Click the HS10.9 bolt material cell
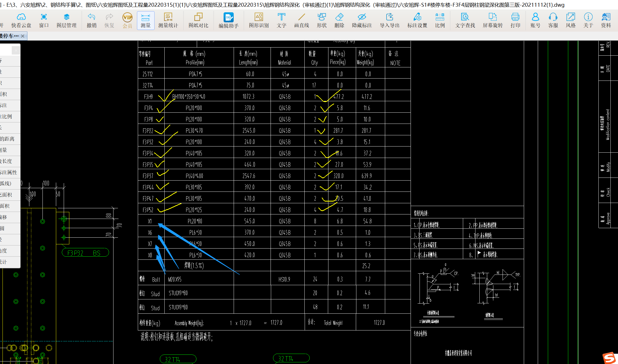This screenshot has height=364, width=618. [285, 279]
